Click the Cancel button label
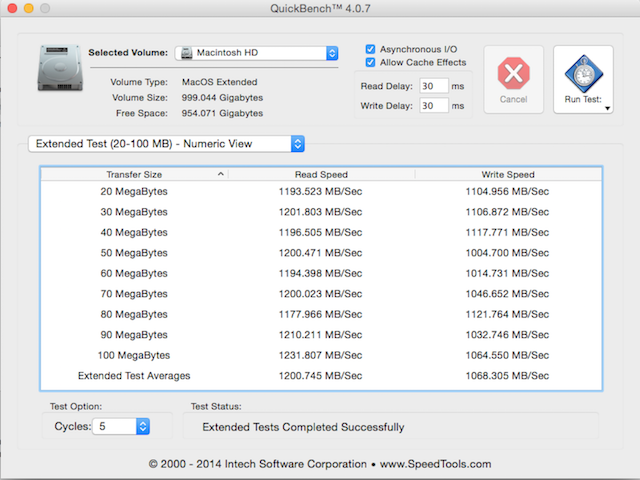Viewport: 640px width, 480px height. click(x=513, y=99)
